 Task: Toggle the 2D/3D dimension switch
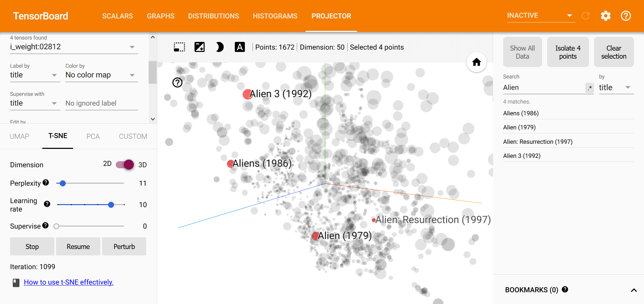[125, 165]
